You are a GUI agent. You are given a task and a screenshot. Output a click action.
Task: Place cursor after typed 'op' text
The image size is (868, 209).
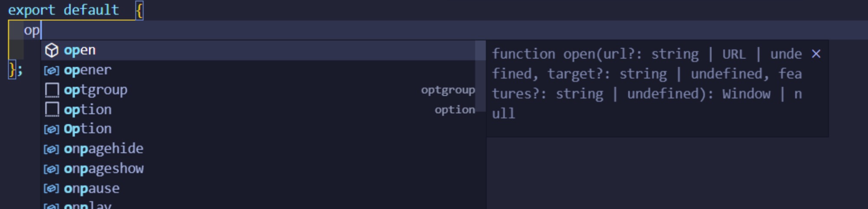click(x=40, y=31)
